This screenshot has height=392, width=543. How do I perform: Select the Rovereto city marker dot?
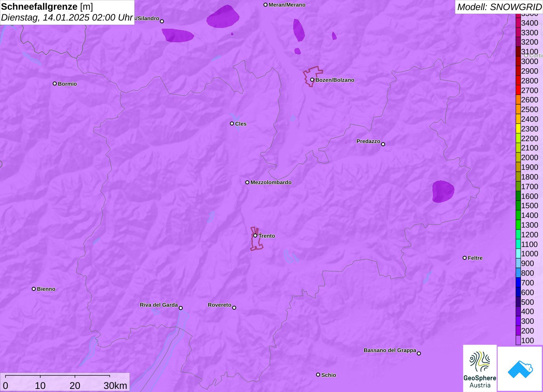click(234, 308)
